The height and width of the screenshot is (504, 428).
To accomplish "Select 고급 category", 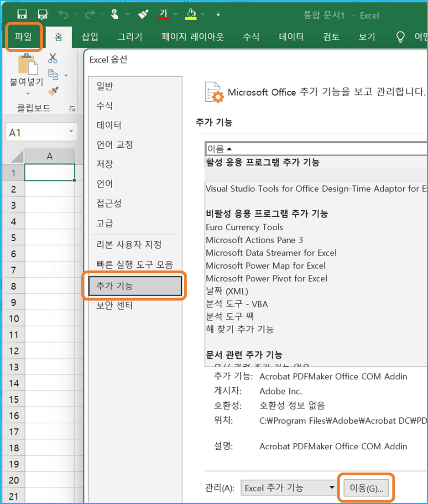I will [135, 223].
